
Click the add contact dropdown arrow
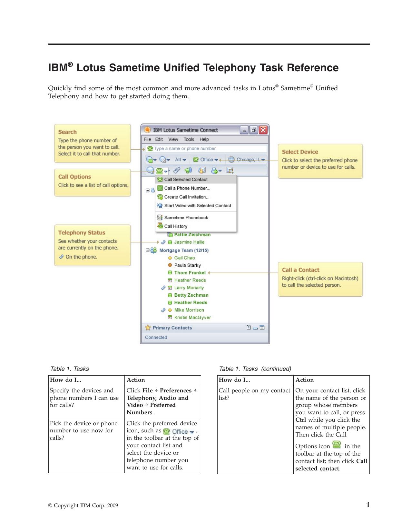click(220, 171)
